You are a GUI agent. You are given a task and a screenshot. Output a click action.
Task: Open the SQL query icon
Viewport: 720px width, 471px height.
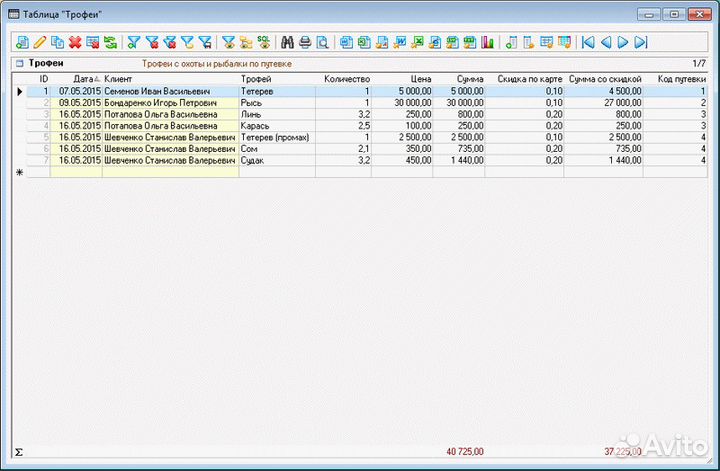[264, 43]
